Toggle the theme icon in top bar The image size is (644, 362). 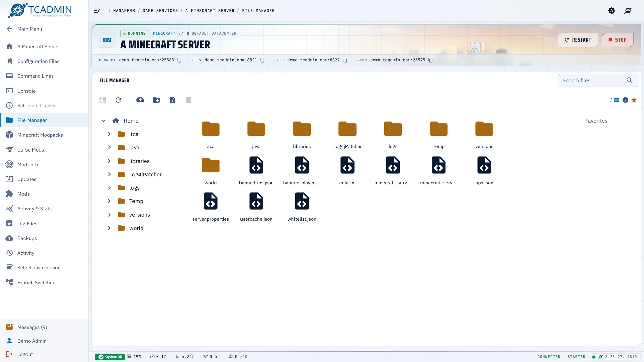point(612,11)
